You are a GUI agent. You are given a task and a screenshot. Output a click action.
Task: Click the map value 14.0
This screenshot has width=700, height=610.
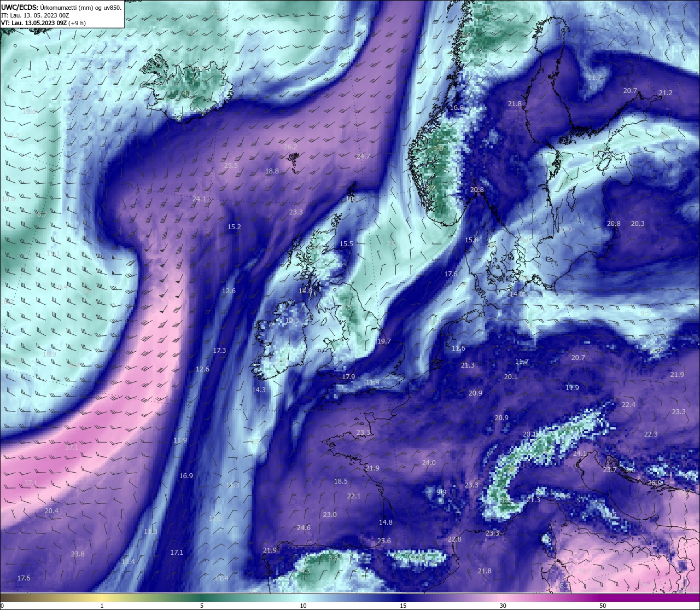tap(516, 294)
